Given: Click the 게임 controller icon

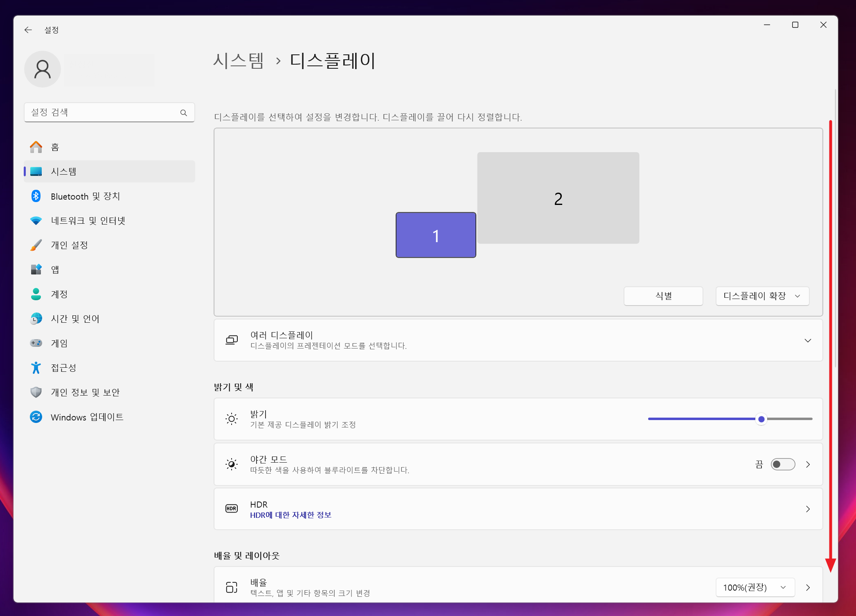Looking at the screenshot, I should [x=36, y=343].
